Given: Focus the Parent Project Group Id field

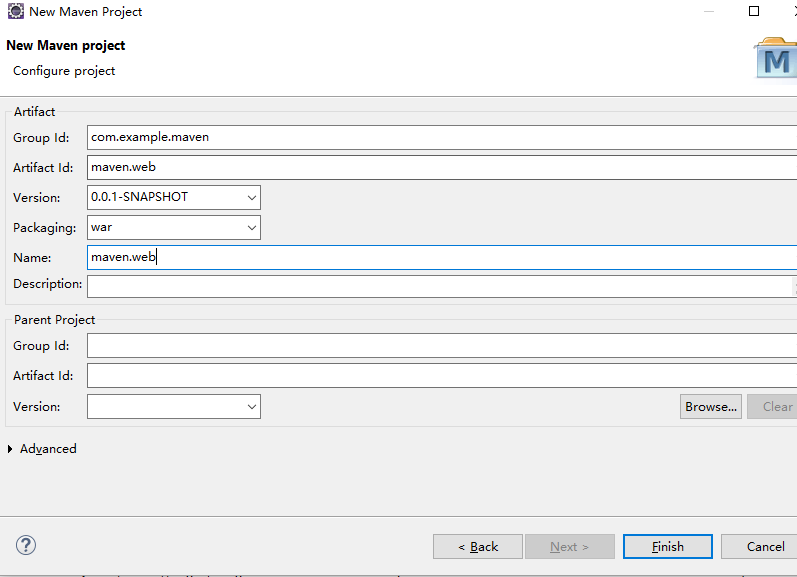Looking at the screenshot, I should point(442,346).
